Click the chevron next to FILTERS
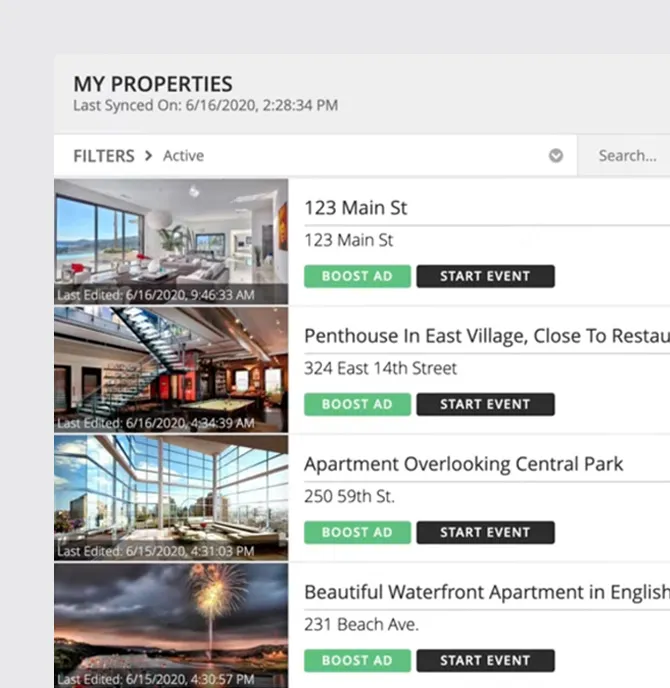The width and height of the screenshot is (670, 688). coord(148,156)
